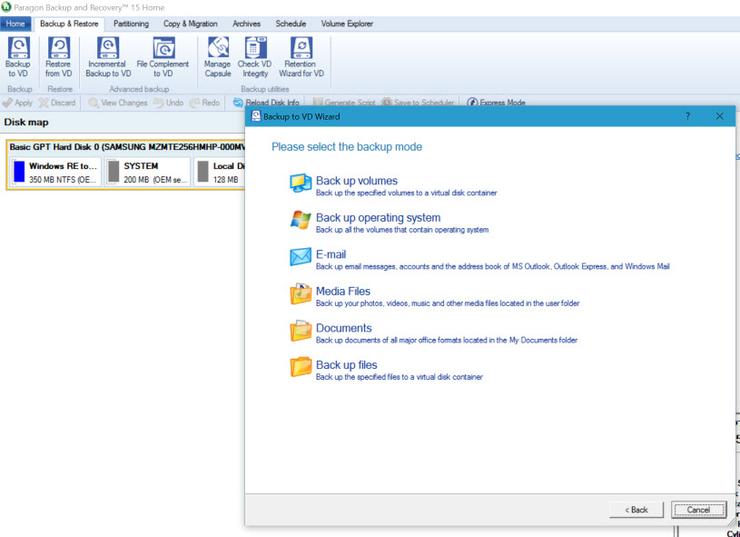
Task: Select Documents backup mode
Action: click(x=433, y=333)
